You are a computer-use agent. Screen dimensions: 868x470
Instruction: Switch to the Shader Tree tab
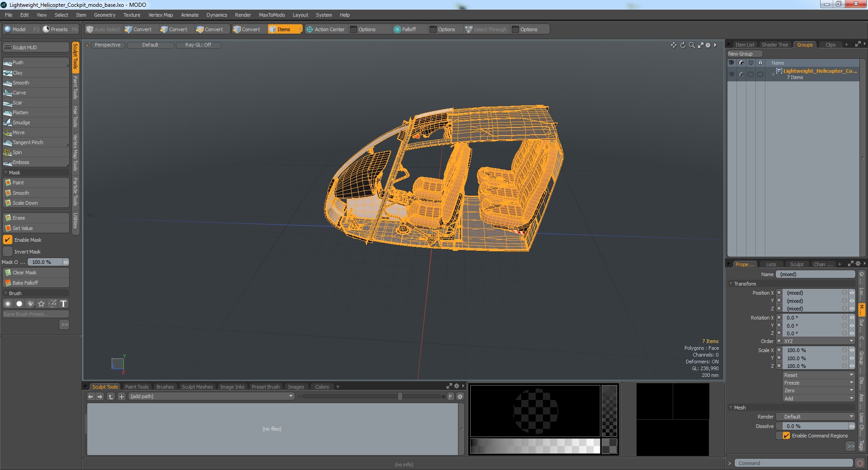pos(774,45)
